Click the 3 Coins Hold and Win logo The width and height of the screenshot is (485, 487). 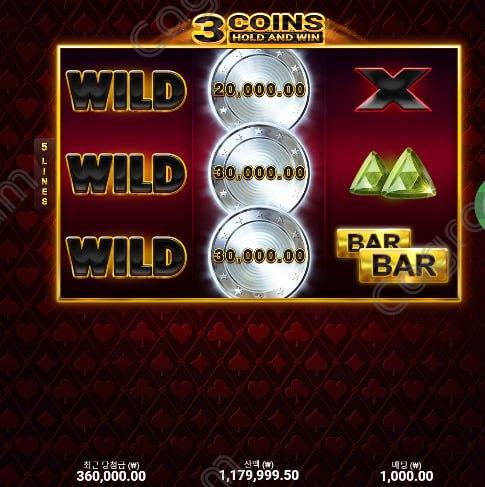pyautogui.click(x=259, y=29)
